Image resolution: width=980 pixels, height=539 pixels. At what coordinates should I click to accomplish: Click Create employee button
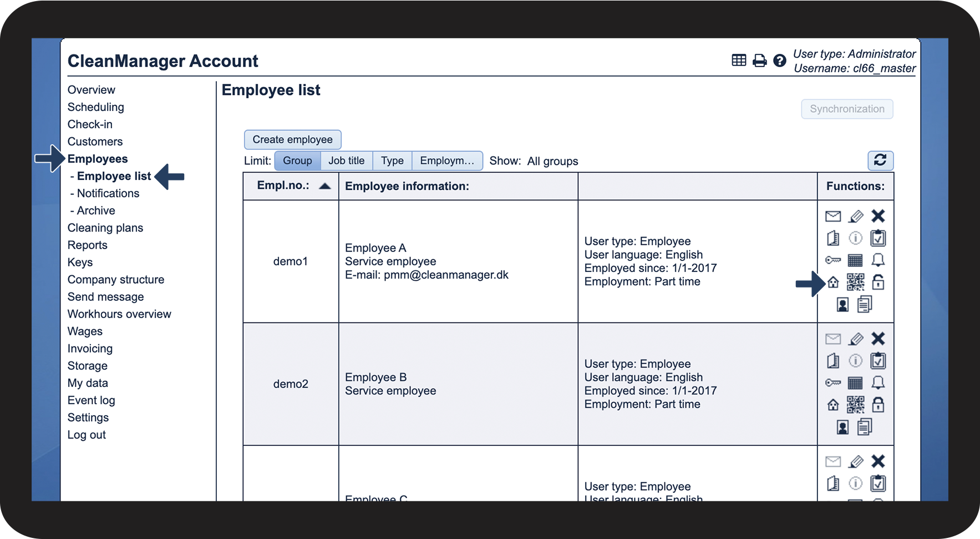click(x=293, y=139)
